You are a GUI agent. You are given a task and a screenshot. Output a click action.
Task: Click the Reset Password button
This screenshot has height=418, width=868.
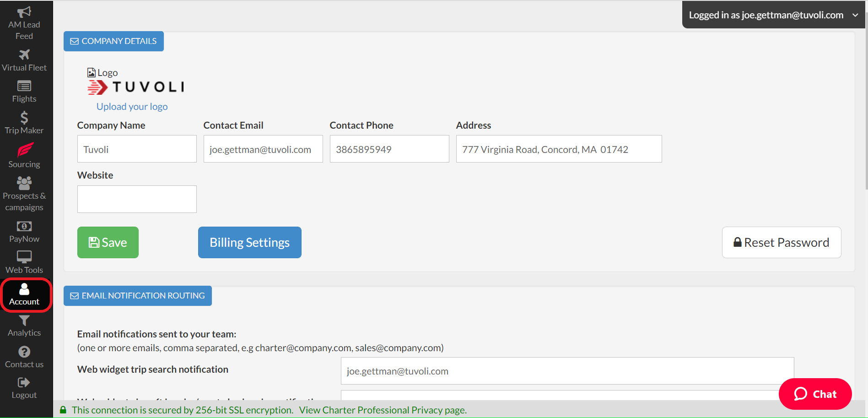pyautogui.click(x=781, y=243)
